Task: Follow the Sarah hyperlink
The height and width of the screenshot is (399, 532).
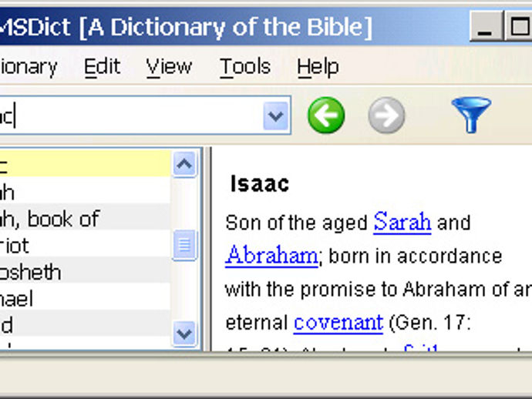Action: 402,222
